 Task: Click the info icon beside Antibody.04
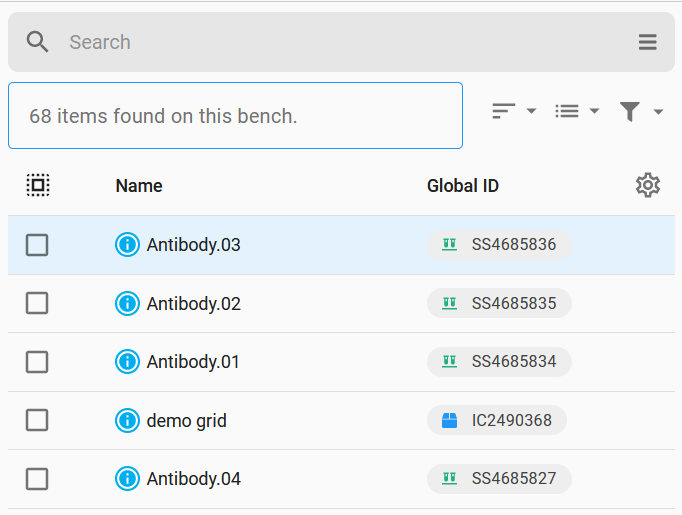pyautogui.click(x=127, y=479)
